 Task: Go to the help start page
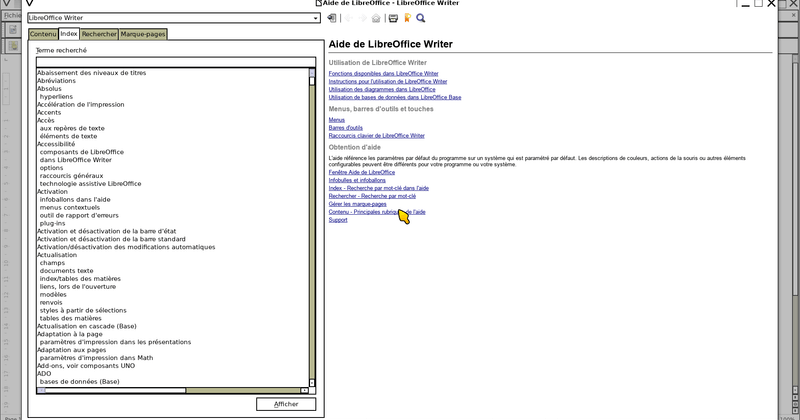pos(376,18)
